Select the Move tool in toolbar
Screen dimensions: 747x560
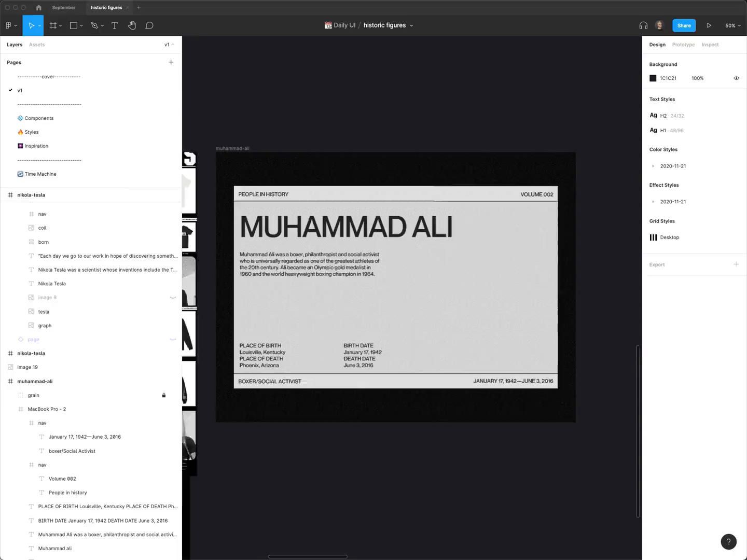point(31,25)
